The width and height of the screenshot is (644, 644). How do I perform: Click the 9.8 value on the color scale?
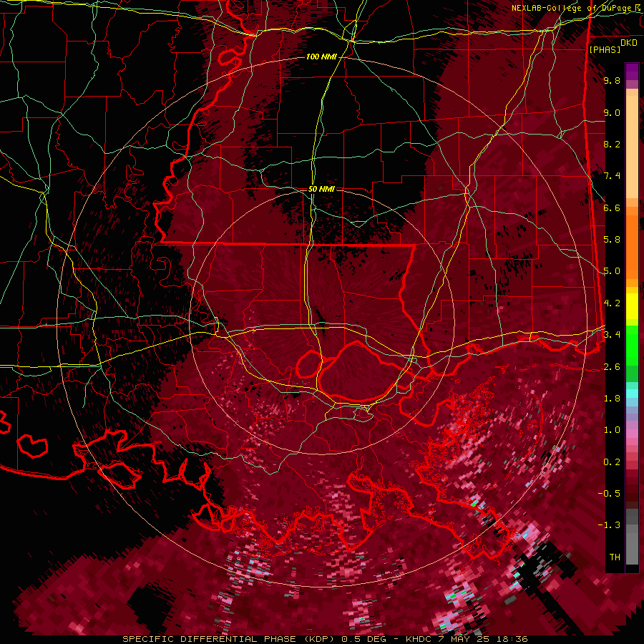coord(612,80)
